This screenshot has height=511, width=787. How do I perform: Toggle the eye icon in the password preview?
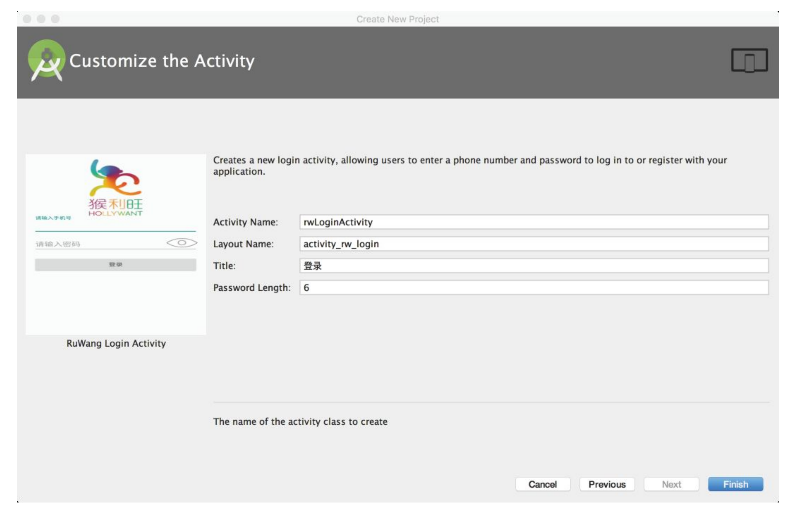pos(181,243)
